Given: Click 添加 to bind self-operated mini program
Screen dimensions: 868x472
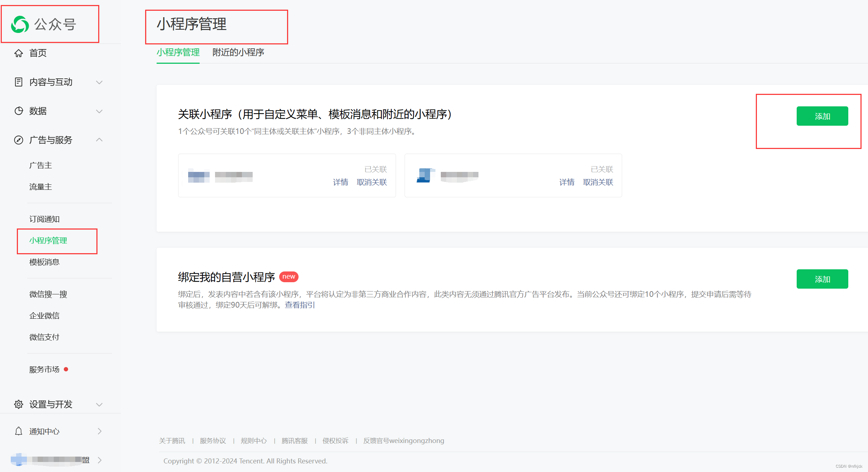Looking at the screenshot, I should [822, 279].
